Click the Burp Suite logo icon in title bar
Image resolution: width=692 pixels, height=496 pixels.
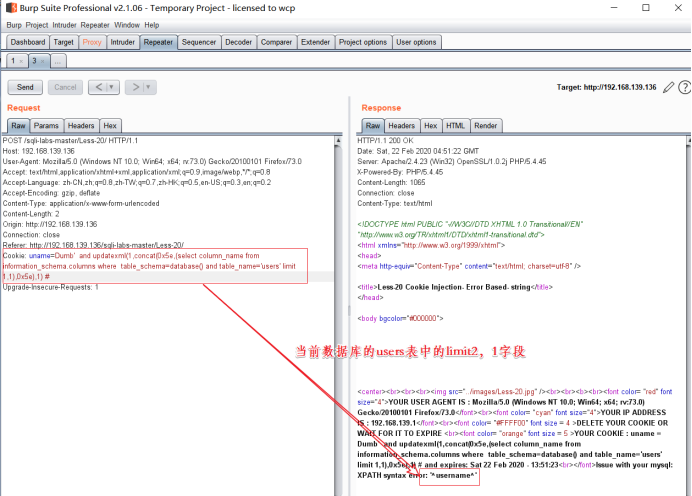(11, 8)
